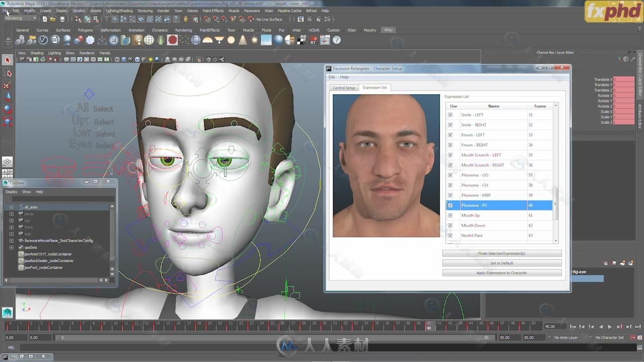
Task: Click the wireframe globe shelf icon
Action: point(149,40)
